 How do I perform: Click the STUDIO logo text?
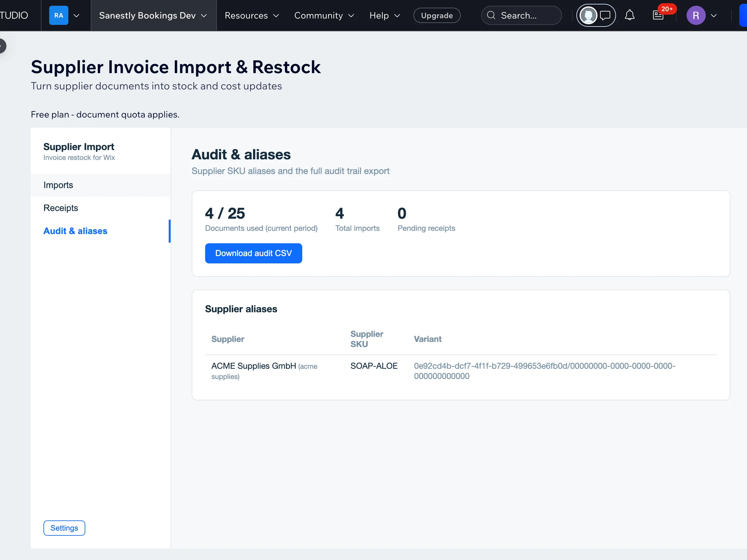14,16
